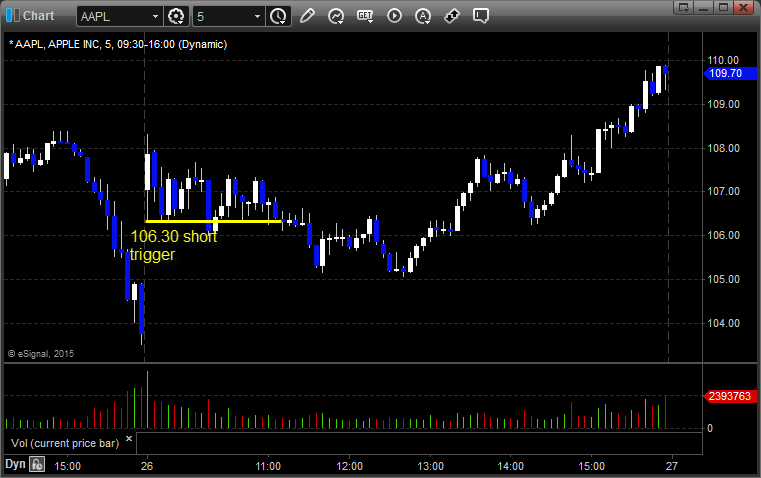Screen dimensions: 761x478
Task: Click the red 2393763 volume marker
Action: point(729,396)
